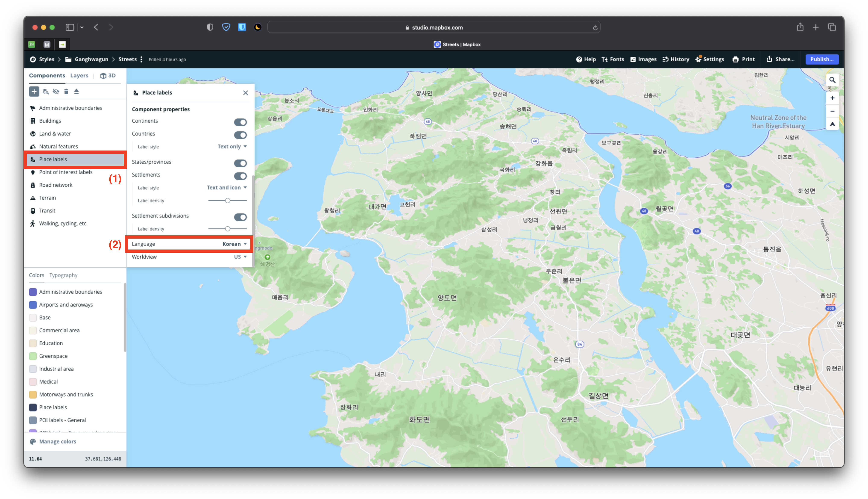Switch to the Layers tab
Screen dimensions: 868x499
pyautogui.click(x=79, y=75)
